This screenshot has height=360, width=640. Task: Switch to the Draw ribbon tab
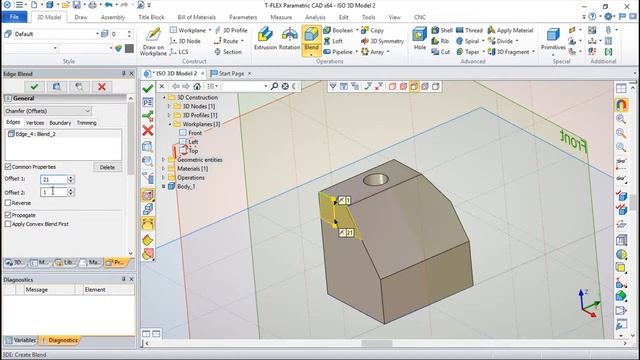[x=81, y=17]
